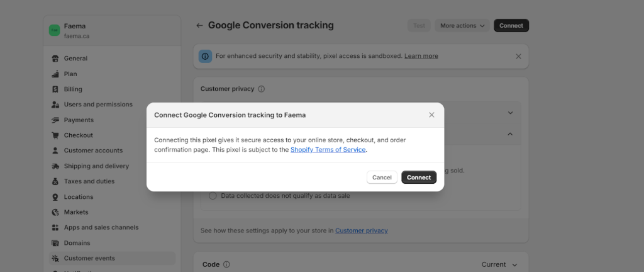Click the back arrow beside Google Conversion tracking
Screen dimensions: 644x272
coord(199,26)
